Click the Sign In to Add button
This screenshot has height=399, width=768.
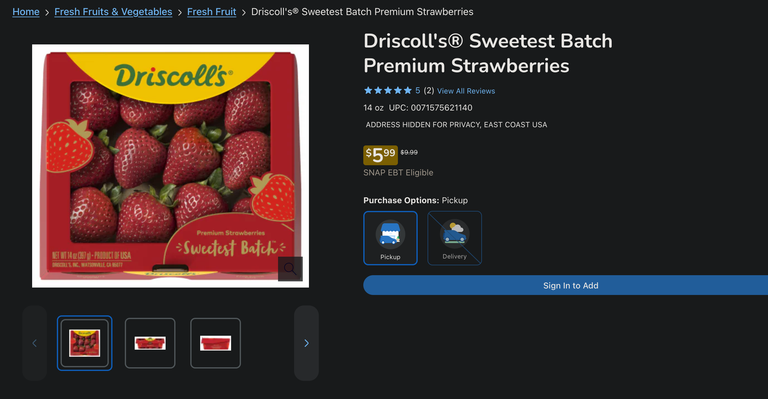(566, 285)
